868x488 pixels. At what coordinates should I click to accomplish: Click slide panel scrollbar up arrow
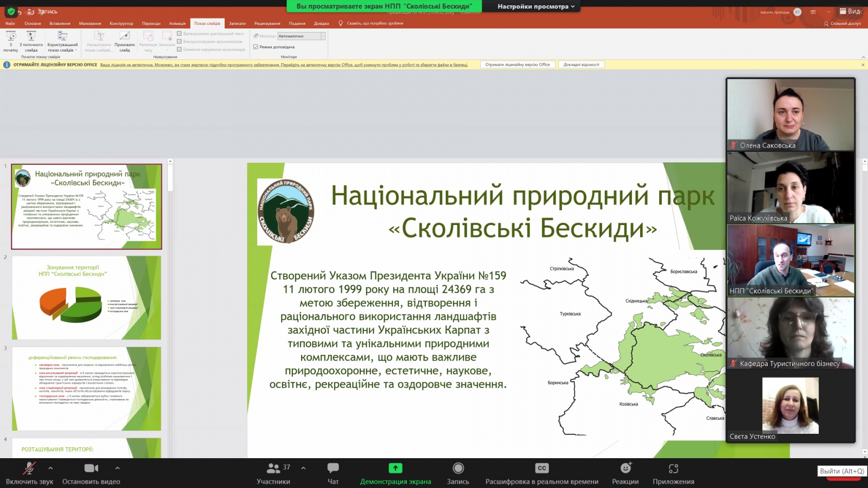pos(170,161)
